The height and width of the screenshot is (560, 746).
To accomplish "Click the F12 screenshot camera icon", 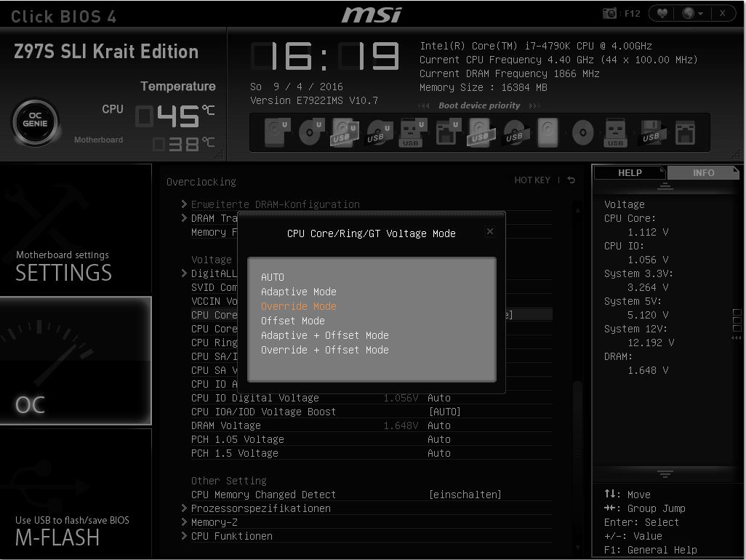I will click(x=609, y=13).
